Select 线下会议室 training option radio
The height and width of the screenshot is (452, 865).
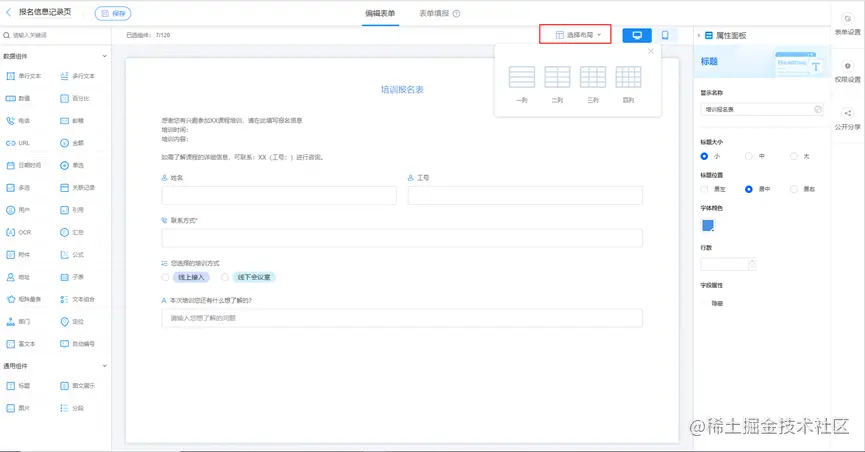(x=225, y=278)
